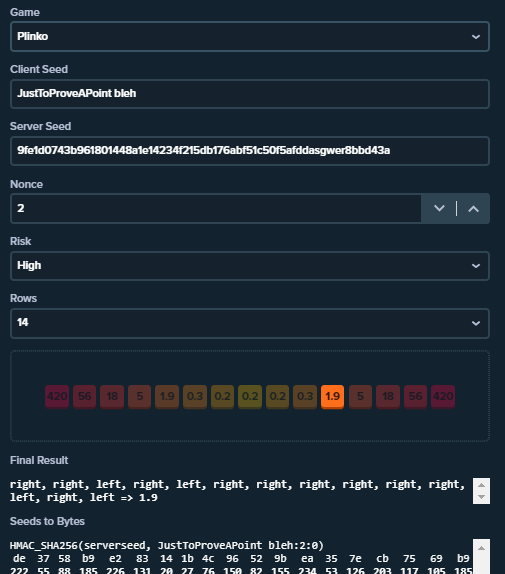Click the leftmost 420 payout bucket

click(57, 396)
